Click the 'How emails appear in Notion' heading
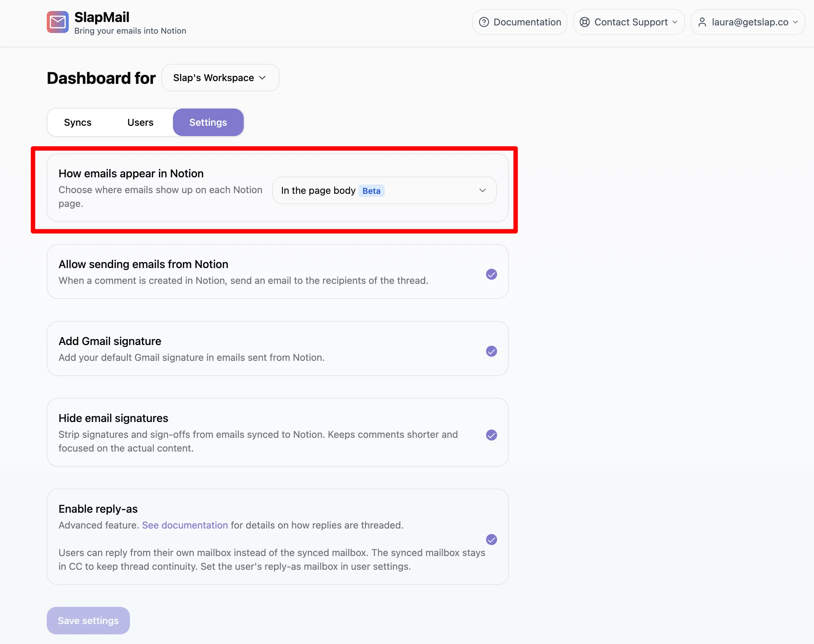 [131, 174]
